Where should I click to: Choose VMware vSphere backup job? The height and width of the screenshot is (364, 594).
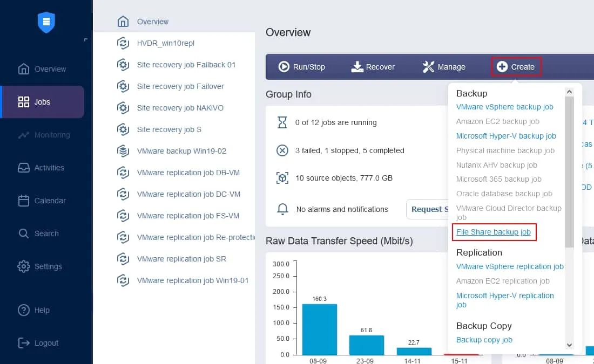tap(504, 107)
